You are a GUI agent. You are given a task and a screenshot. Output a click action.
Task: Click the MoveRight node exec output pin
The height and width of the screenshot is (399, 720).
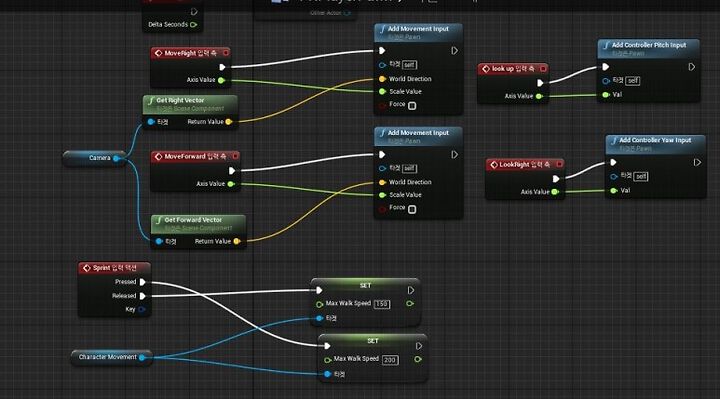222,67
